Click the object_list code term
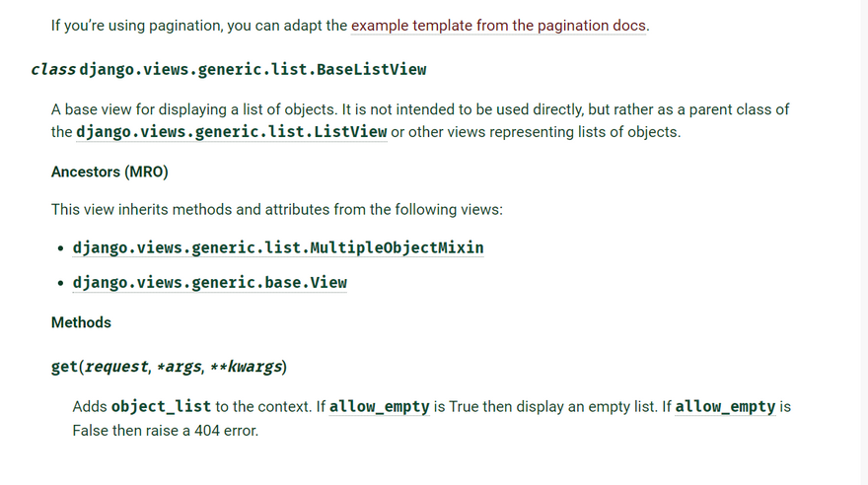The width and height of the screenshot is (868, 485). click(162, 406)
